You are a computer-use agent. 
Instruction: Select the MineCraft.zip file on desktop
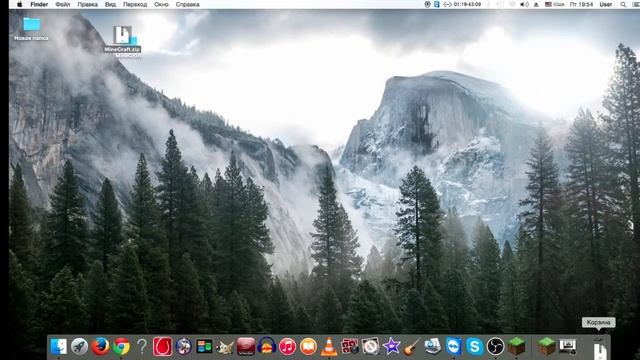[122, 40]
